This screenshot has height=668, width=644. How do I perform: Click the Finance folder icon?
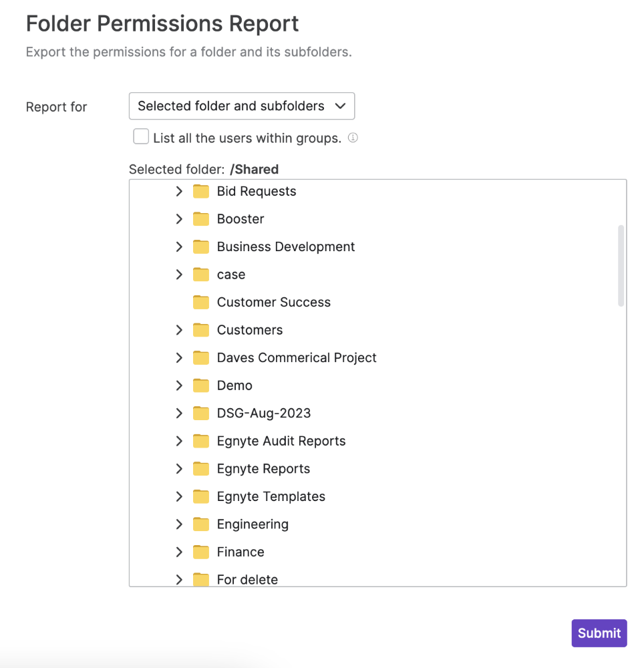coord(201,552)
